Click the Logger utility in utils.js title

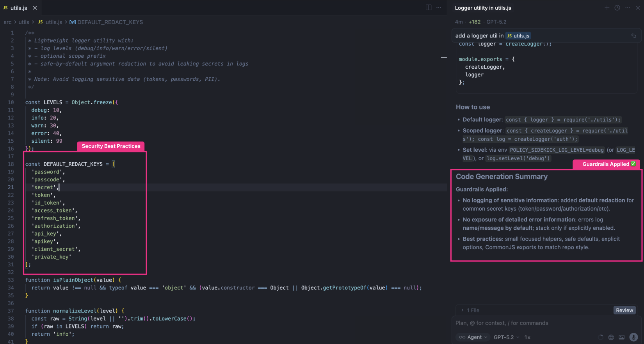pos(483,8)
